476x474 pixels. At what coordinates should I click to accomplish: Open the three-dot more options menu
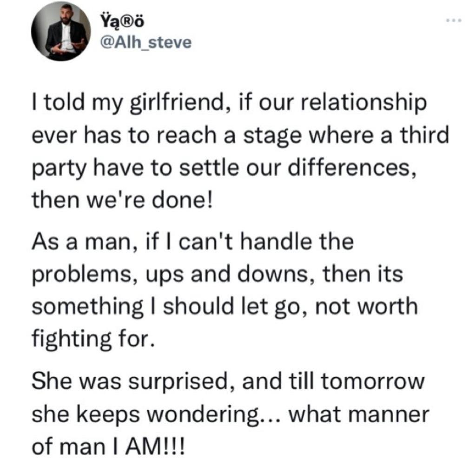pyautogui.click(x=454, y=20)
